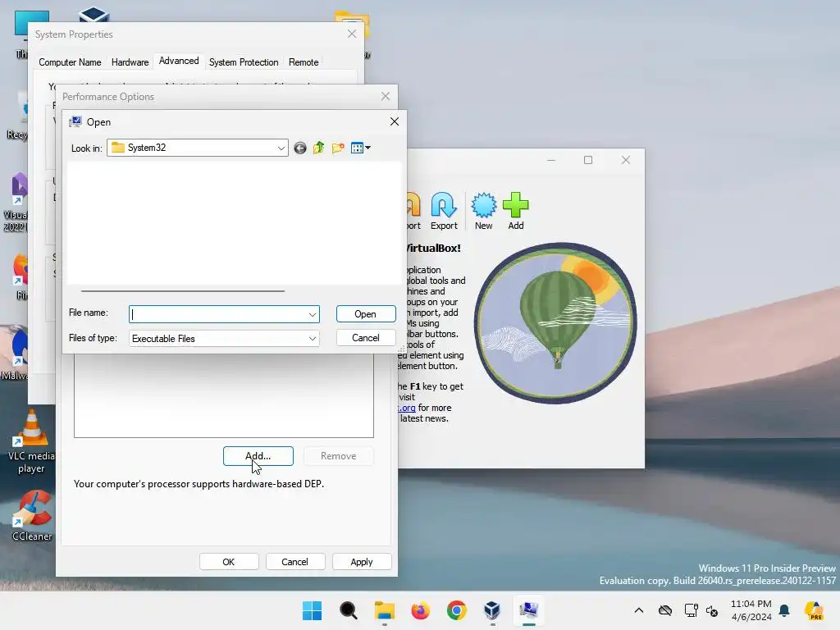Open the Remote tab
Screen dimensions: 840x630
click(x=304, y=62)
